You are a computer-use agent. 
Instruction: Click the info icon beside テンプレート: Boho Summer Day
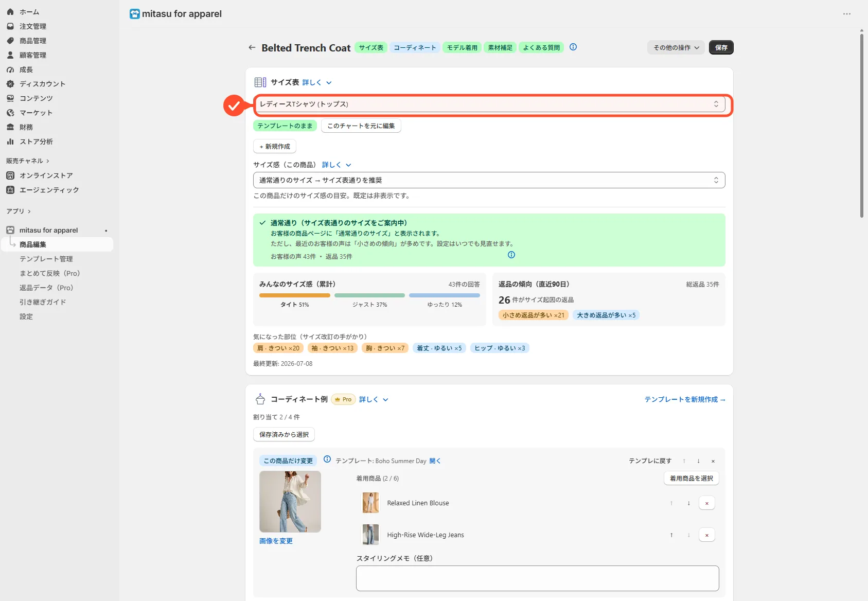tap(327, 459)
